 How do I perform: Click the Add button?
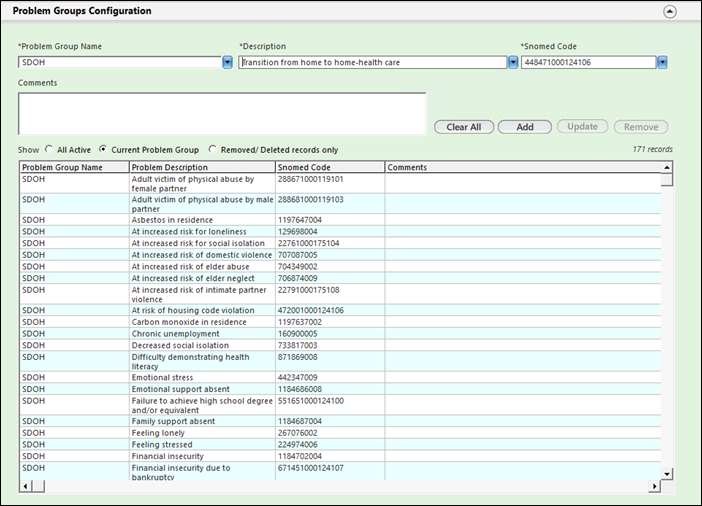click(525, 127)
